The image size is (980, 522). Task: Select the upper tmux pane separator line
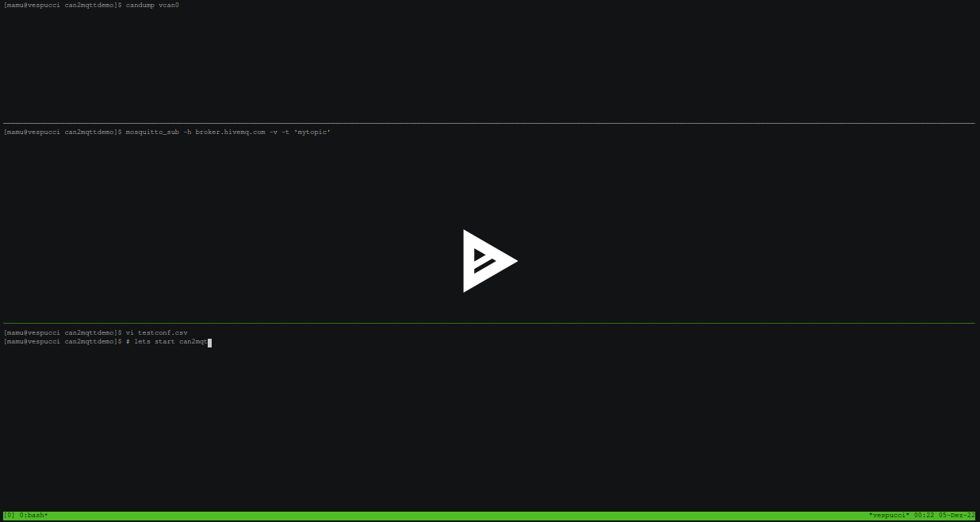489,123
